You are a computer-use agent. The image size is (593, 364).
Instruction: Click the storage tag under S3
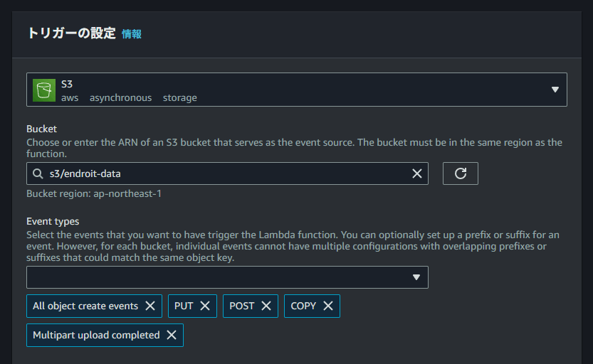pyautogui.click(x=179, y=98)
